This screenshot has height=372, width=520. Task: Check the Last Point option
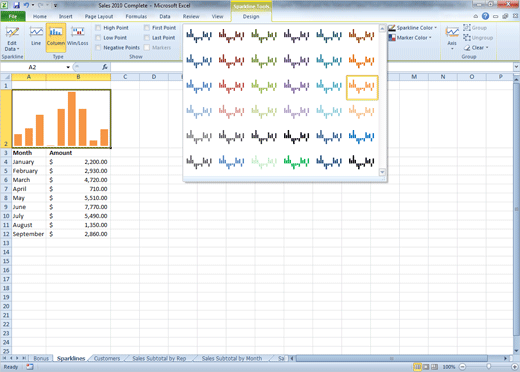(160, 38)
